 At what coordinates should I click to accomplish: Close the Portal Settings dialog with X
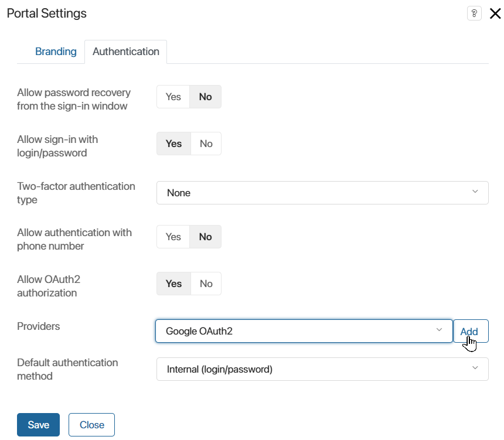(x=495, y=13)
